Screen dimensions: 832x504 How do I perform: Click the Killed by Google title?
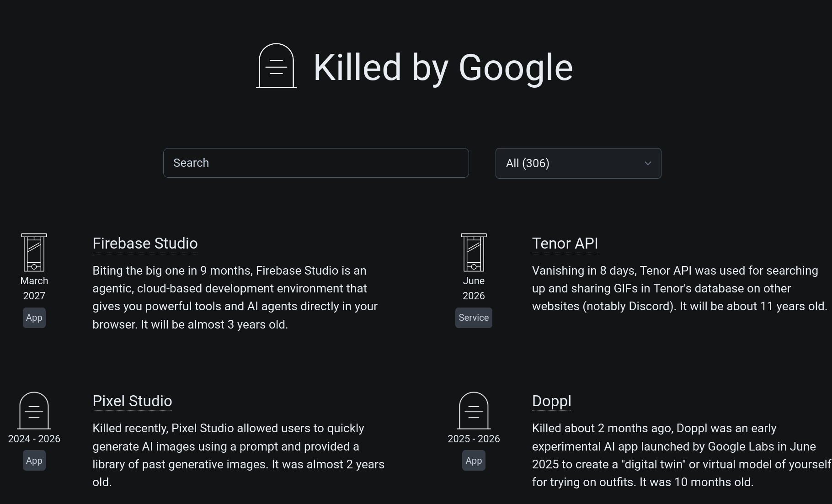click(x=443, y=68)
